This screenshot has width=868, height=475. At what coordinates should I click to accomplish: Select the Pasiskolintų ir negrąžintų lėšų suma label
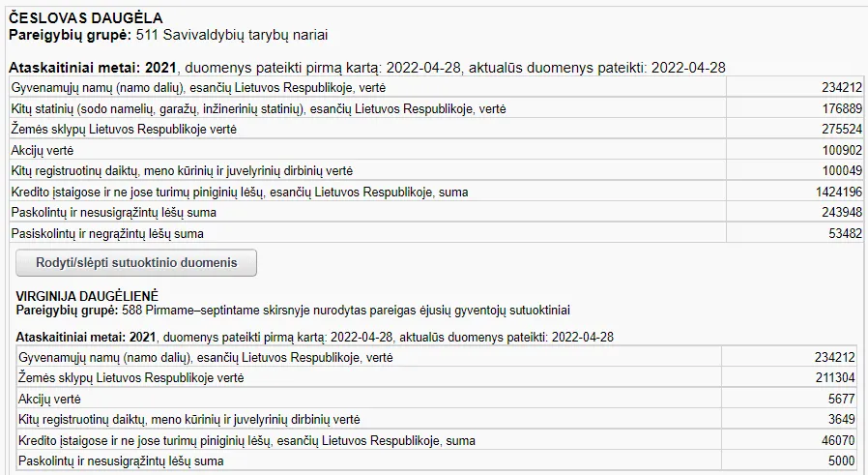pos(107,233)
